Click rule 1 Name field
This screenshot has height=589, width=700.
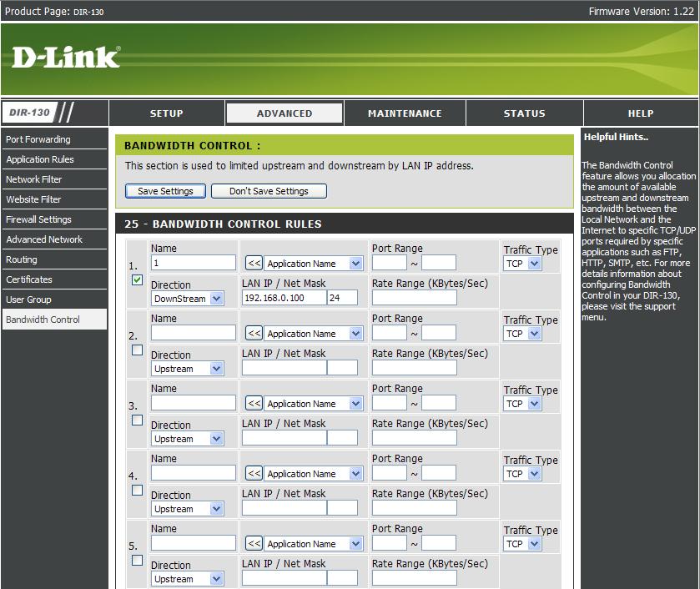[x=194, y=263]
